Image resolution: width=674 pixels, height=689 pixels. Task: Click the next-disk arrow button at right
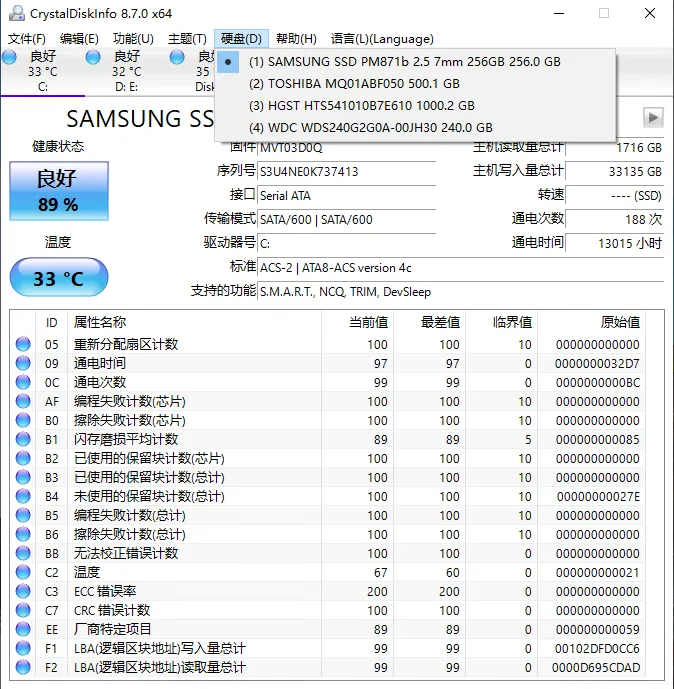click(x=653, y=117)
